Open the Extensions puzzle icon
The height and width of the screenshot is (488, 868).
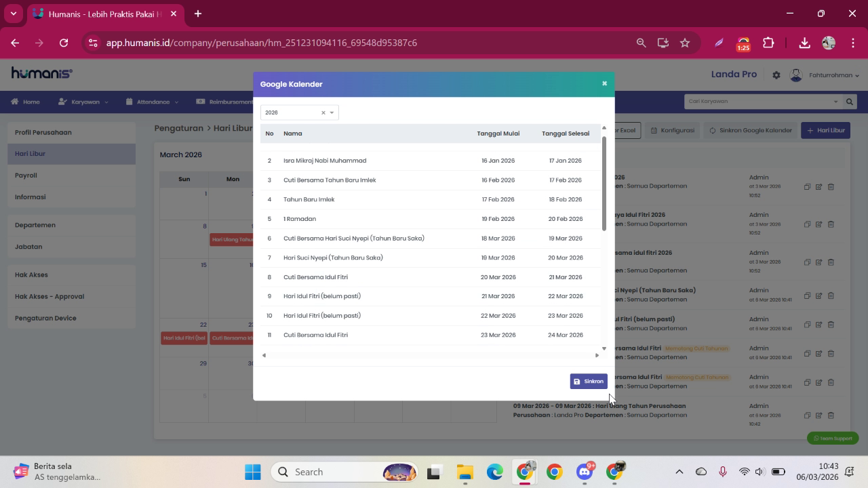[x=768, y=43]
